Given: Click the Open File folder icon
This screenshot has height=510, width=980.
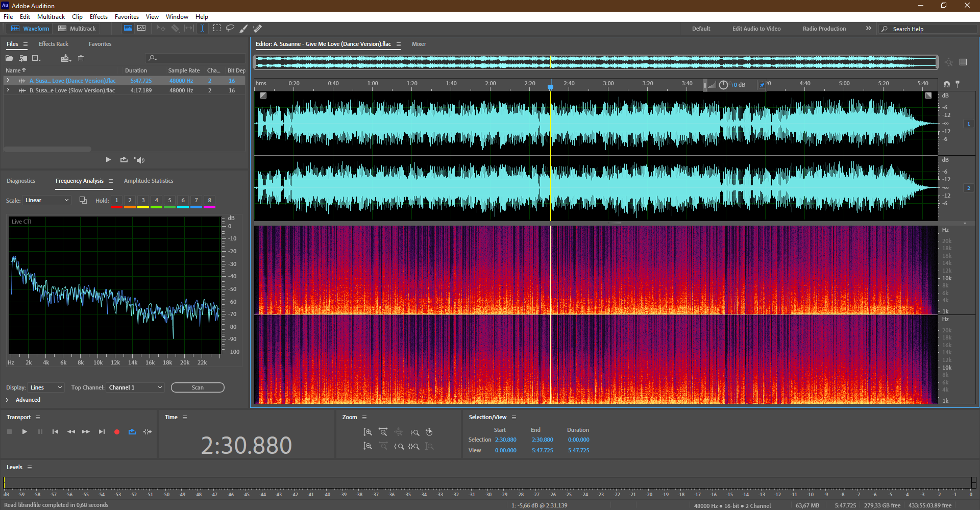Looking at the screenshot, I should [x=9, y=58].
